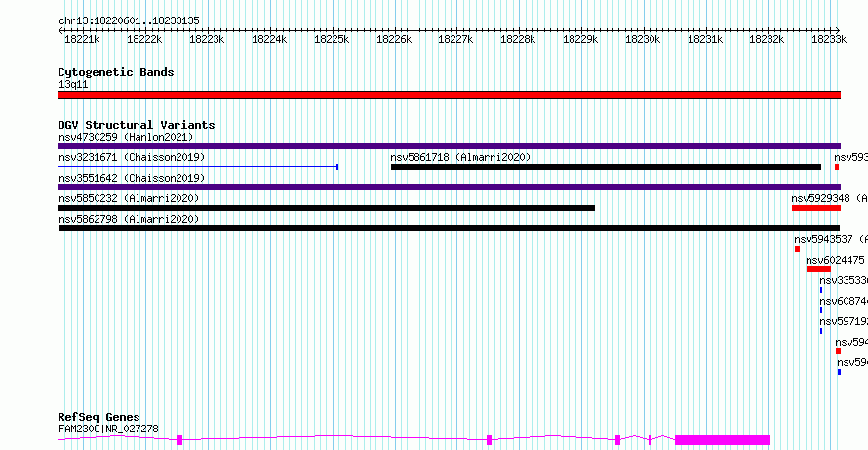The height and width of the screenshot is (450, 868).
Task: Select the 18227k ruler position
Action: pyautogui.click(x=455, y=39)
